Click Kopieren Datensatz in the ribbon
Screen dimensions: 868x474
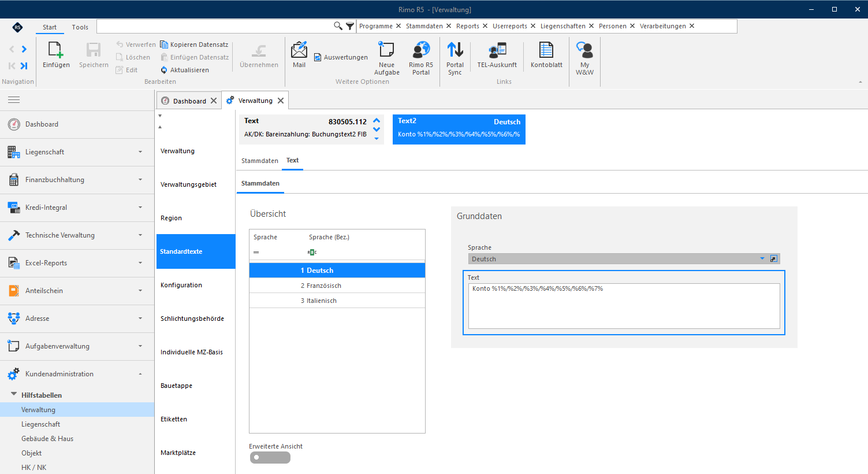pos(194,45)
